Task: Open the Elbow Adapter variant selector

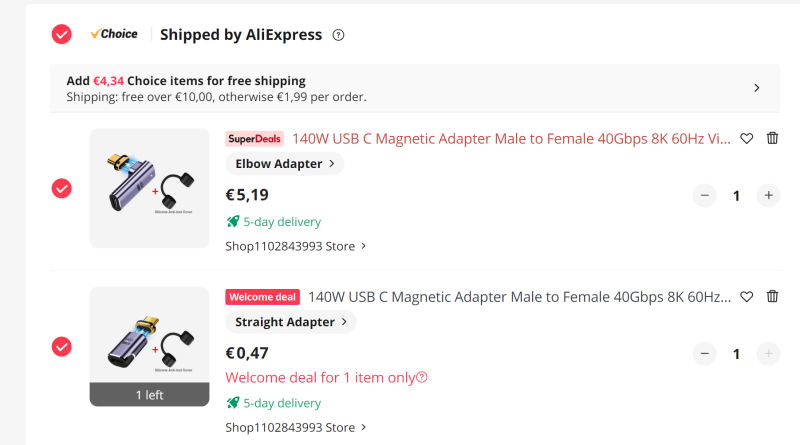Action: click(x=285, y=164)
